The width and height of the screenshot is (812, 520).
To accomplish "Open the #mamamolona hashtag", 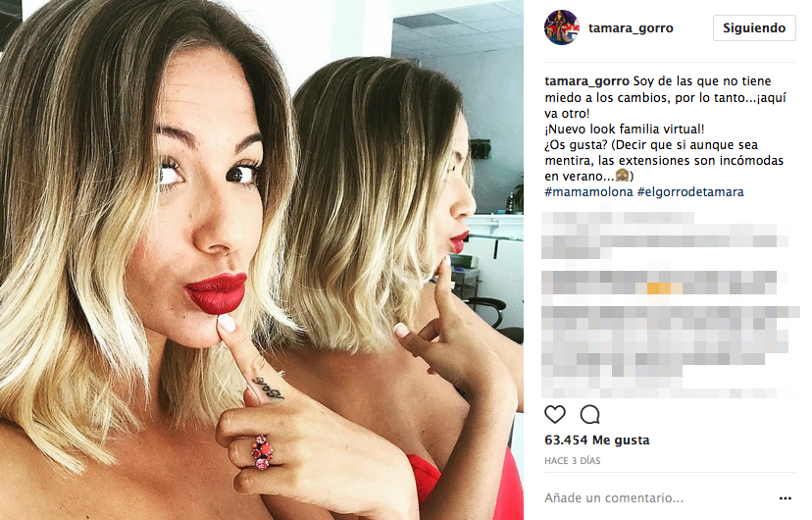I will 588,192.
